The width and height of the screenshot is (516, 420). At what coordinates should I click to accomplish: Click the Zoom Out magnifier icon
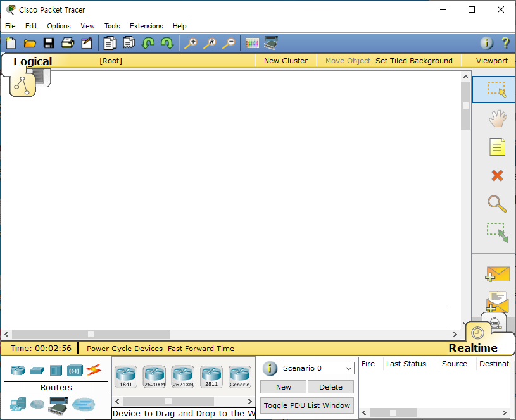tap(229, 43)
